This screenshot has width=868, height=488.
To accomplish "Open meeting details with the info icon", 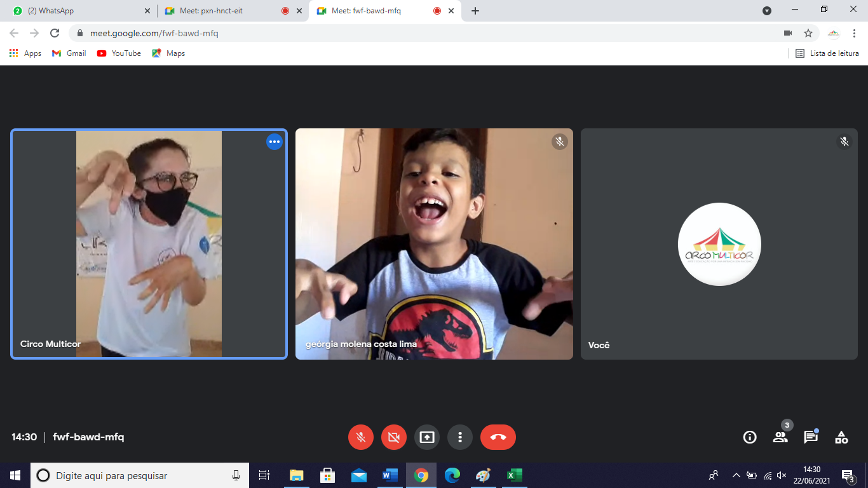I will click(750, 437).
